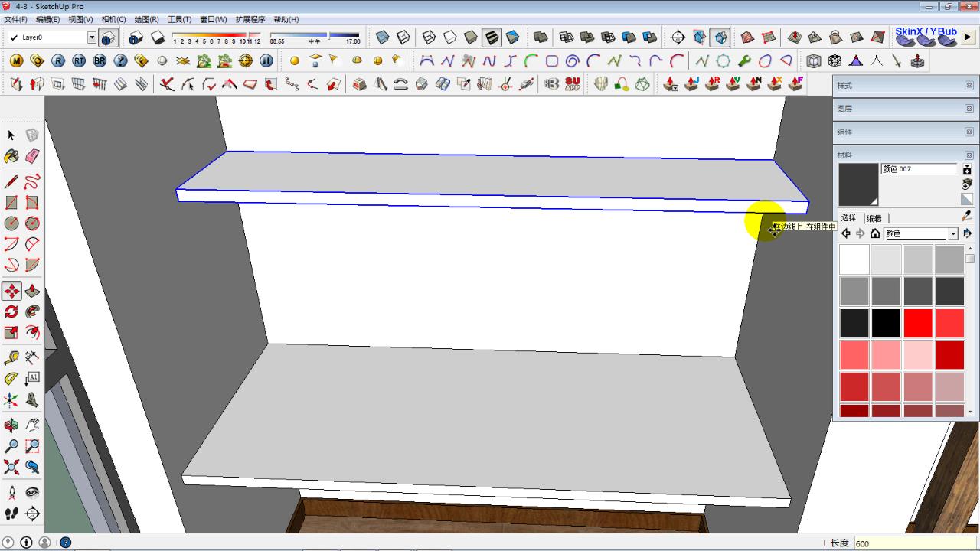This screenshot has height=551, width=980.
Task: Switch to Shaded face style
Action: point(471,37)
